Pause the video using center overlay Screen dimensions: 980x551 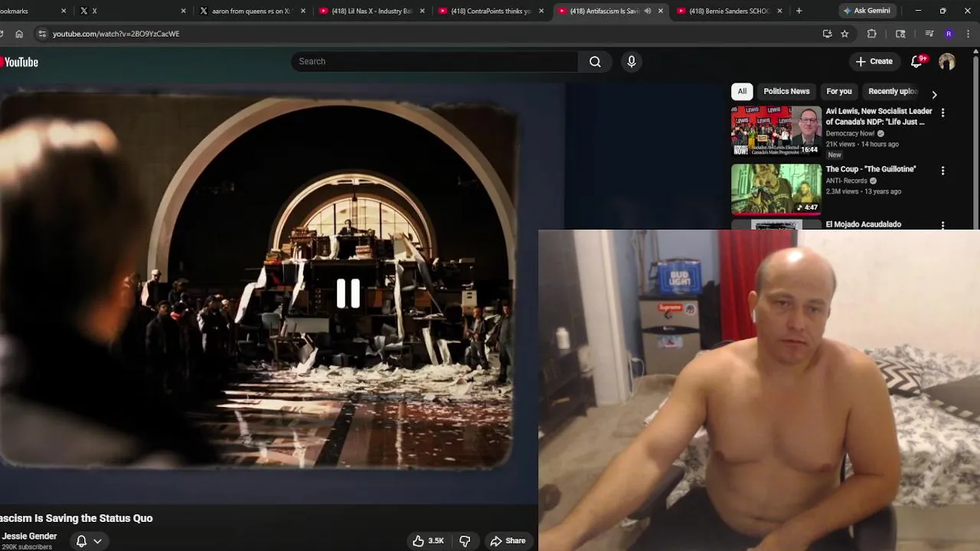348,293
